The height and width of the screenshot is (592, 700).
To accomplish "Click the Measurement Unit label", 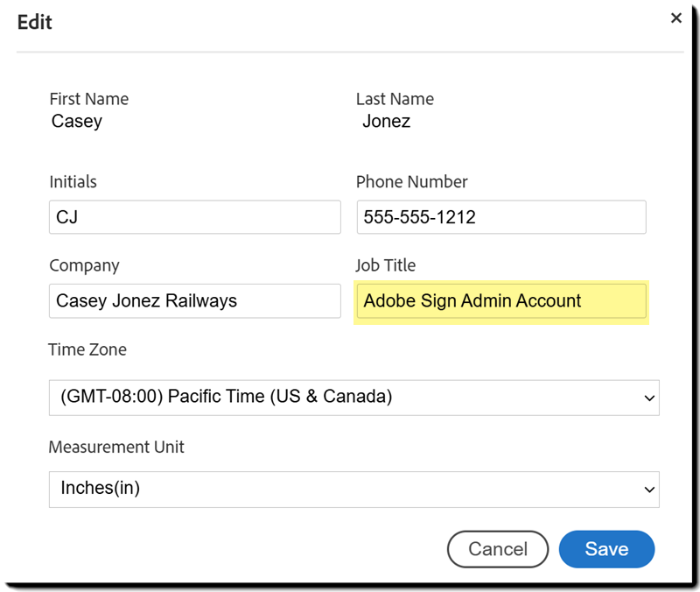I will coord(116,447).
